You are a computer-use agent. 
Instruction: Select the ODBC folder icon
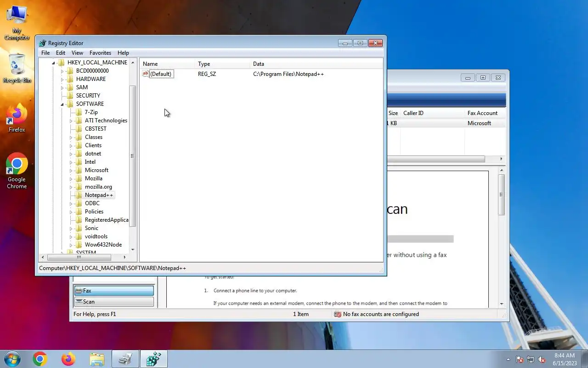(79, 203)
